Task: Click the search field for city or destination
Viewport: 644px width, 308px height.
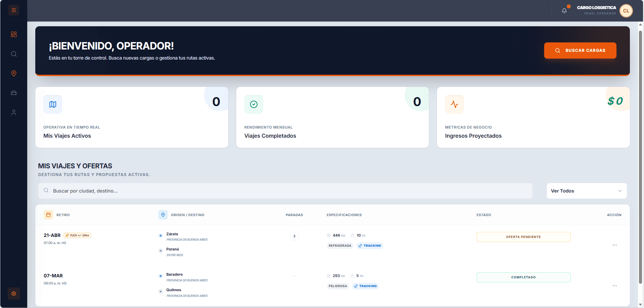Action: tap(285, 191)
